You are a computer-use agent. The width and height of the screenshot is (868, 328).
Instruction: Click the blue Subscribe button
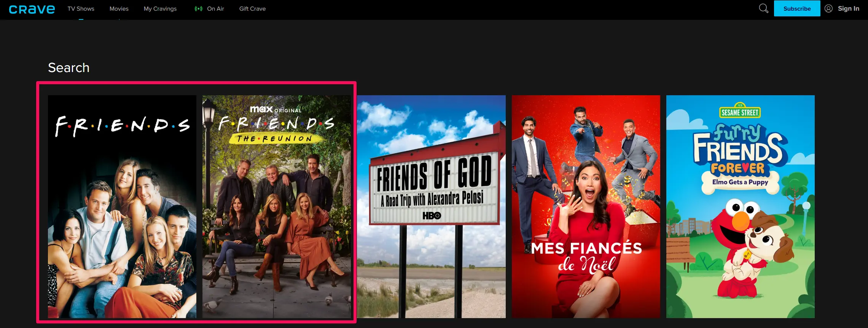(x=797, y=8)
